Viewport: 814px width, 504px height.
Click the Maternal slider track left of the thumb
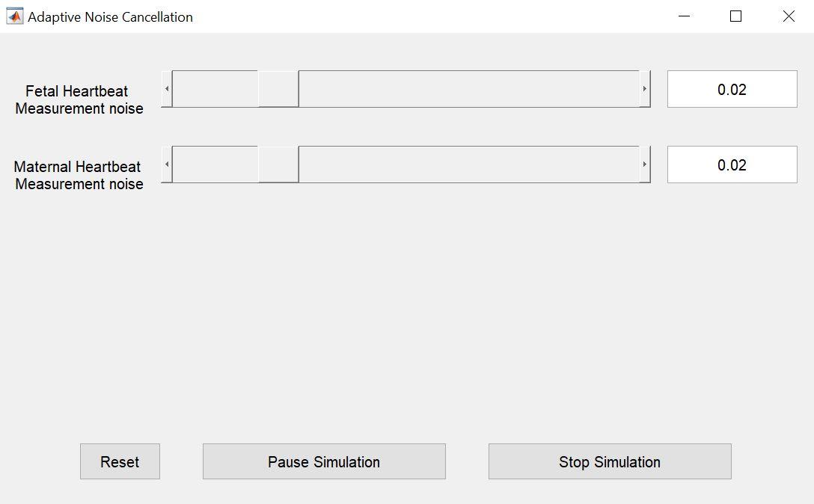(x=215, y=165)
